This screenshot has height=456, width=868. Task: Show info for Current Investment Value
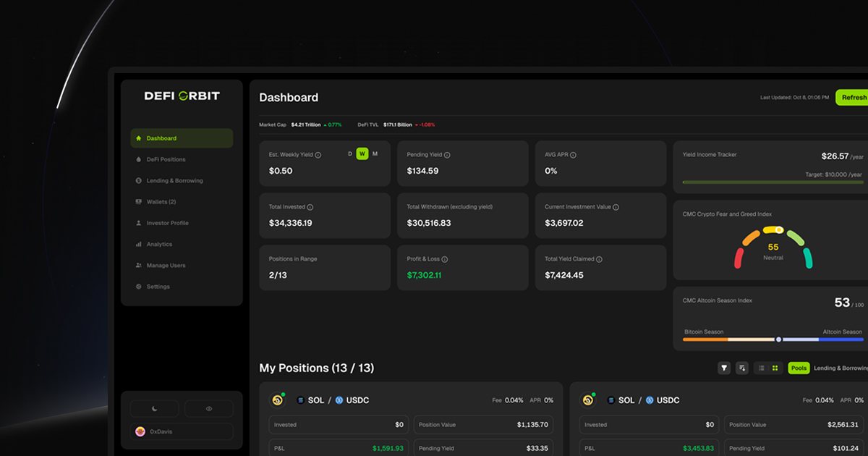point(616,207)
